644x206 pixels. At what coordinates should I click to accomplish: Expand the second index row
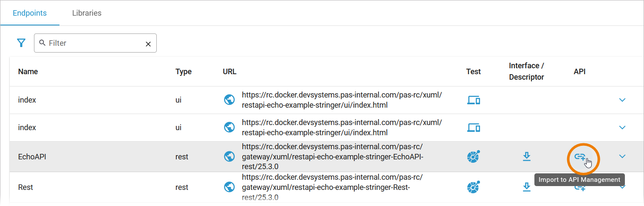tap(622, 127)
